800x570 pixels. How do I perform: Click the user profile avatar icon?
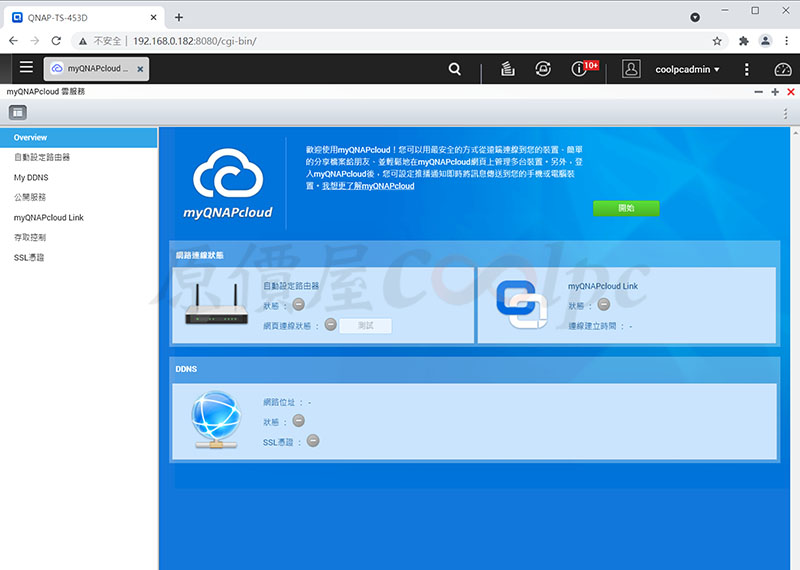point(631,68)
